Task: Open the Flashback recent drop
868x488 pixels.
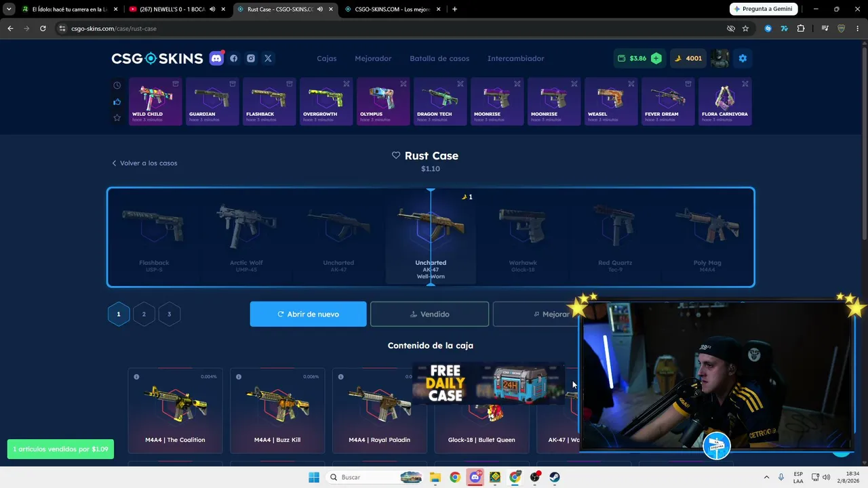Action: point(269,102)
